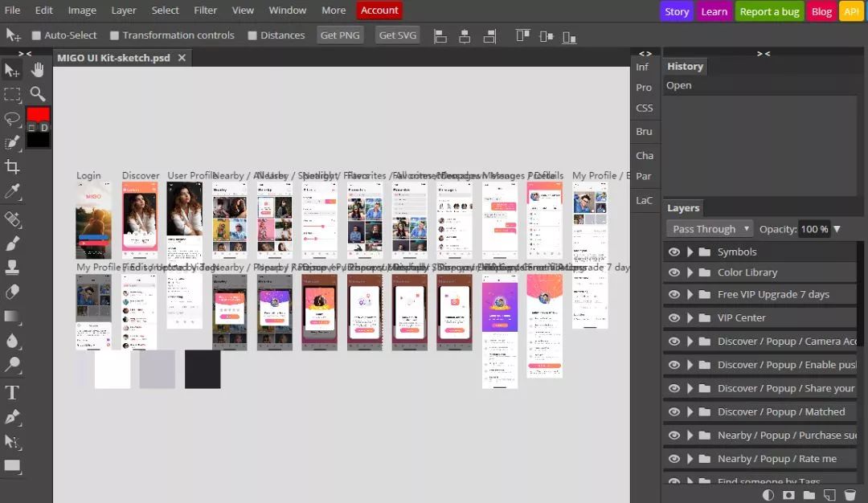Expand Discover / Popup / Camera folder

(x=690, y=341)
